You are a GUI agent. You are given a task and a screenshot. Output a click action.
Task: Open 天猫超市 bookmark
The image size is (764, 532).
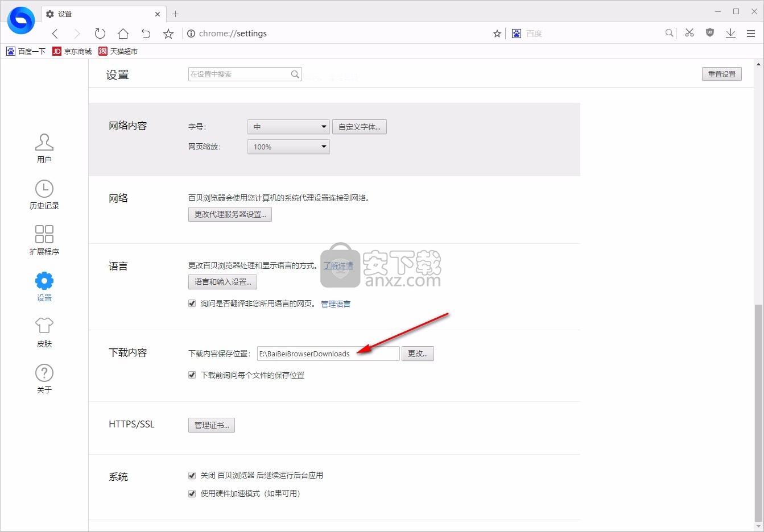pos(118,51)
